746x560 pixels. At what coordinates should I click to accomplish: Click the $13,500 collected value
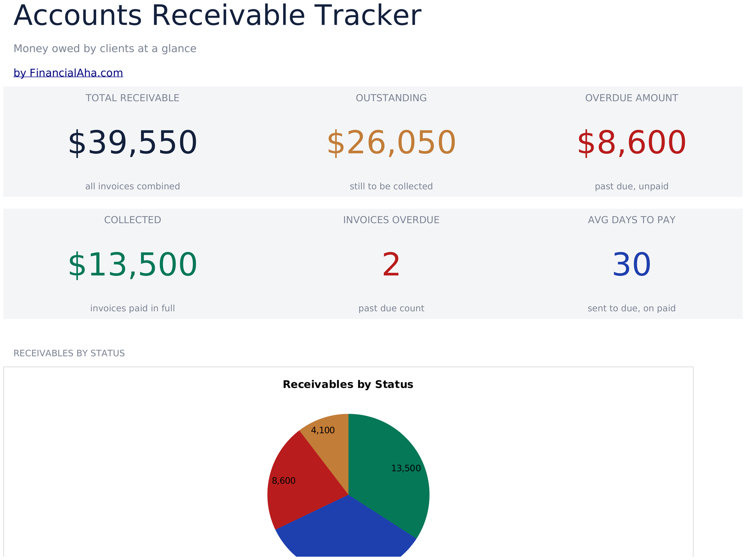point(132,265)
